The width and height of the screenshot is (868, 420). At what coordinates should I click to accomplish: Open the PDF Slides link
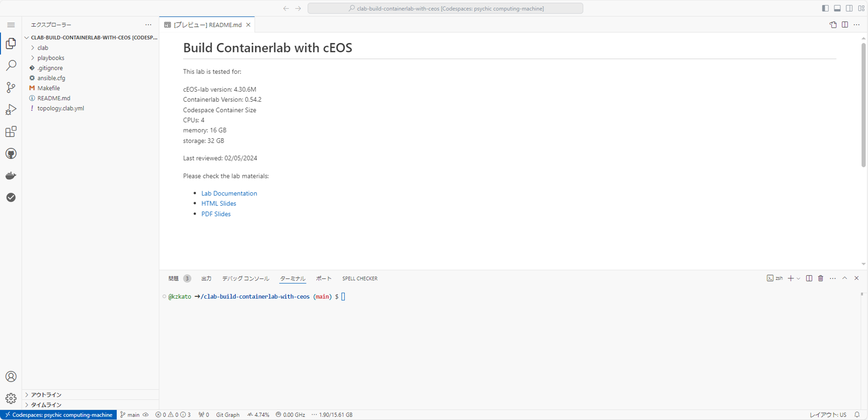216,214
